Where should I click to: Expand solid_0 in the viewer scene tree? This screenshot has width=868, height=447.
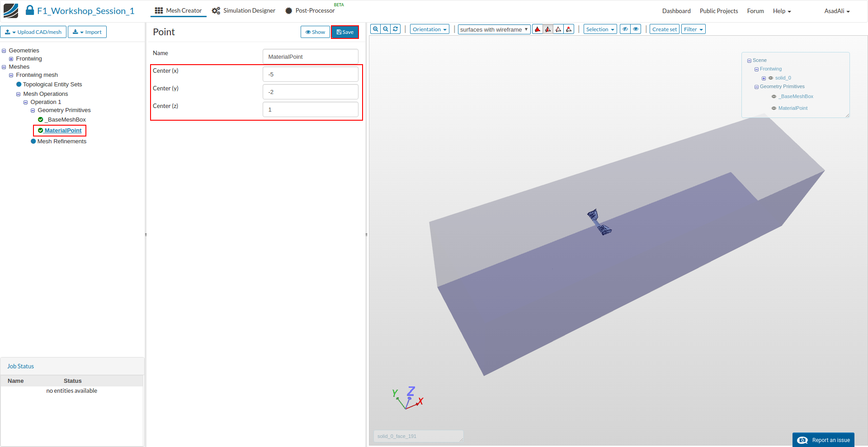click(x=764, y=78)
